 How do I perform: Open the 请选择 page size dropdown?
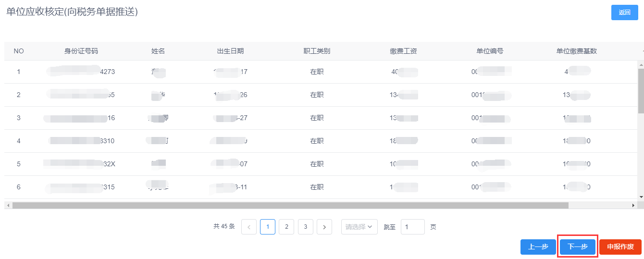(359, 227)
